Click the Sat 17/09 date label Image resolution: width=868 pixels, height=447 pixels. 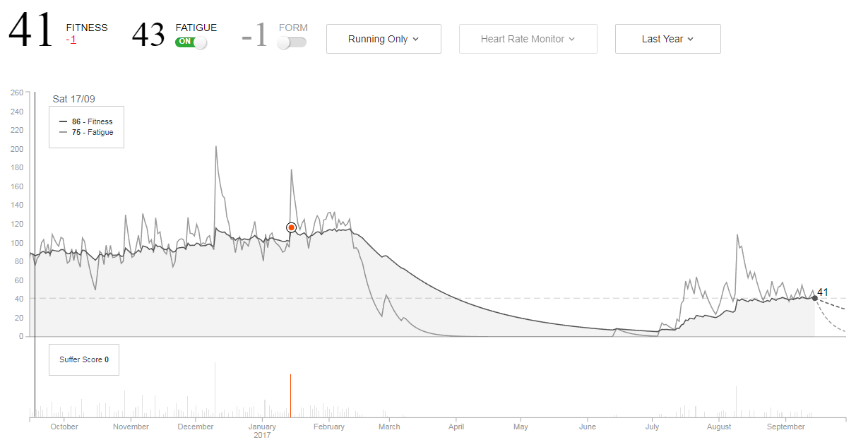click(73, 99)
